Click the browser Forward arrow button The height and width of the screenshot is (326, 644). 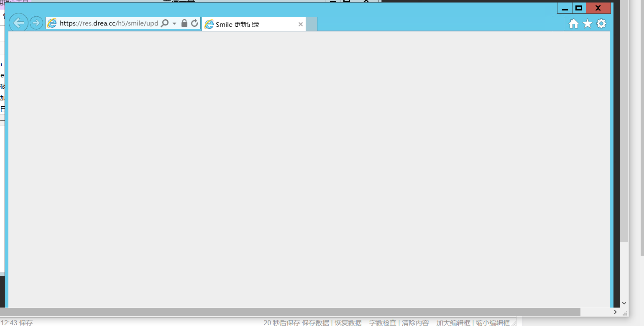[x=36, y=23]
